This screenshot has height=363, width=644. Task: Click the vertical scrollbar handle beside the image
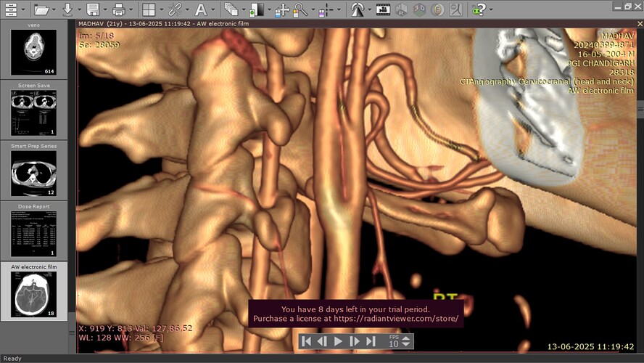pos(640,109)
